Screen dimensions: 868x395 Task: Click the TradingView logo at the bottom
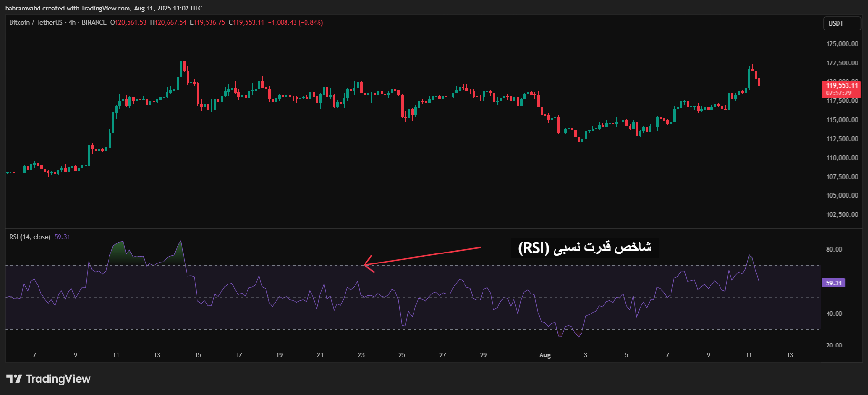coord(48,379)
